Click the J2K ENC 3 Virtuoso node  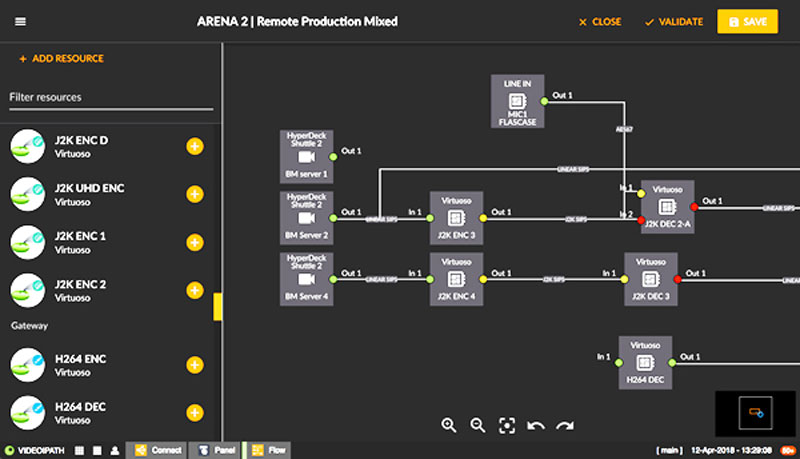pyautogui.click(x=456, y=217)
